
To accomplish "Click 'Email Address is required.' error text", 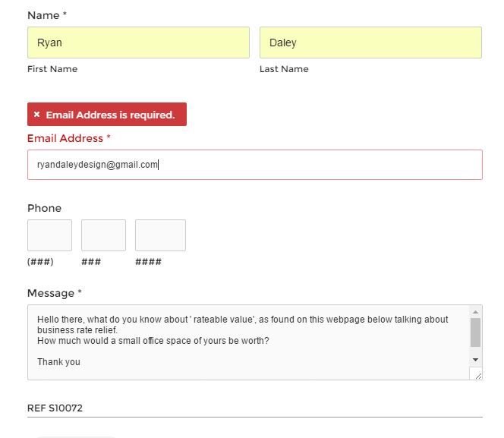I will click(110, 115).
